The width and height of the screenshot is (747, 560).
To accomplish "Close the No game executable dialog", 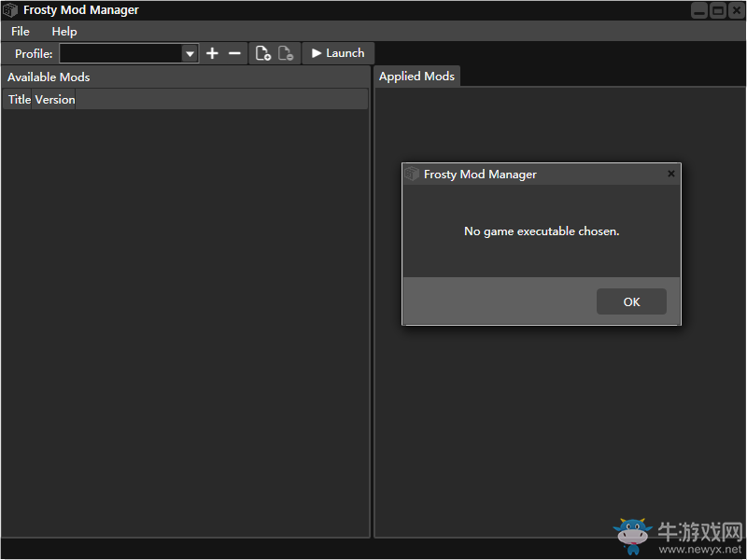I will coord(670,174).
